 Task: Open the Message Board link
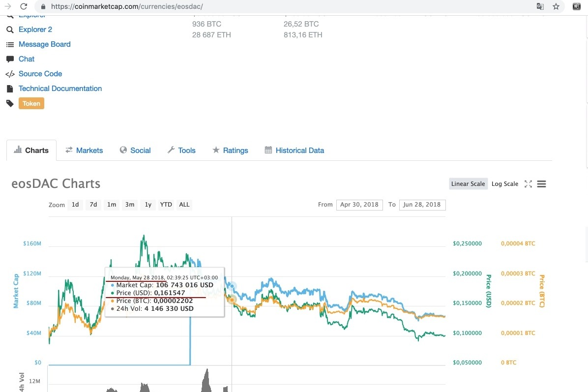[x=45, y=44]
